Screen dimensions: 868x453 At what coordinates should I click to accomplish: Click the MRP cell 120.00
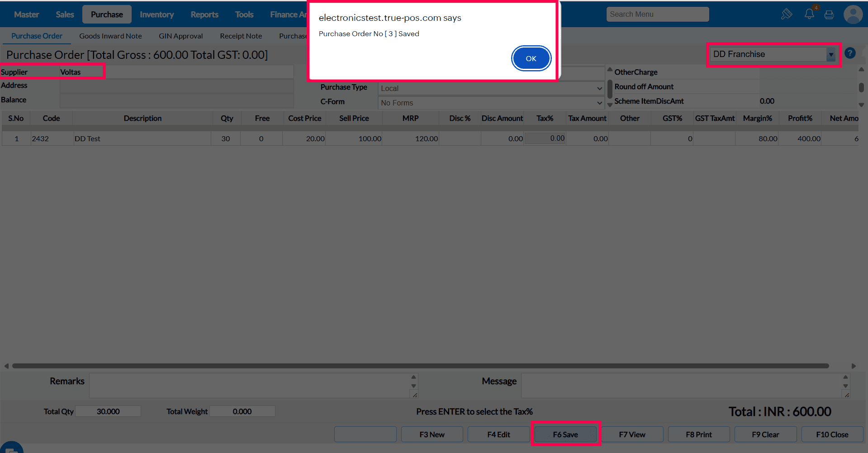411,138
